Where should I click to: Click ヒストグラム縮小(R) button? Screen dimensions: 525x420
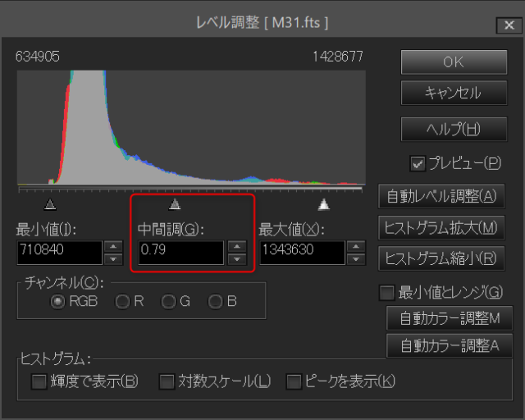441,258
